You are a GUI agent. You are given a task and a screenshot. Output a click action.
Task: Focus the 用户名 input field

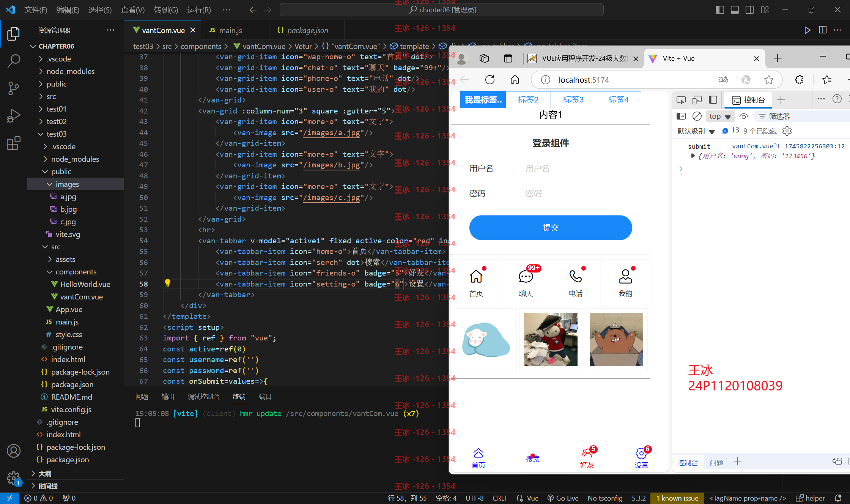pyautogui.click(x=578, y=169)
